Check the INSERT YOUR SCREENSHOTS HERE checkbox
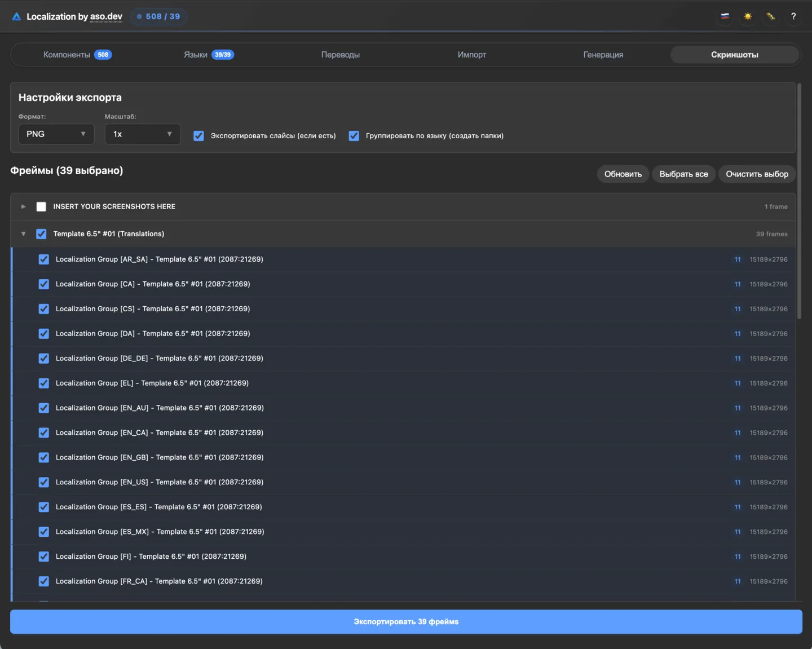812x649 pixels. click(41, 207)
